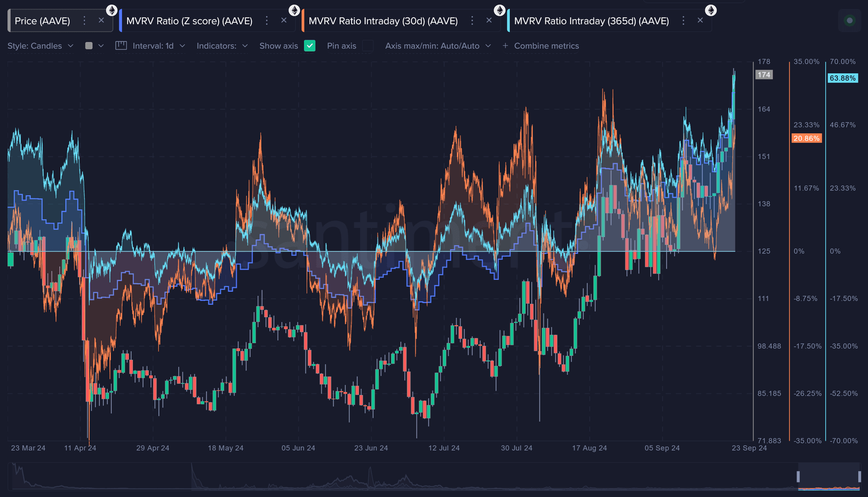Viewport: 868px width, 497px height.
Task: Click the gray candle color swatch
Action: click(89, 46)
